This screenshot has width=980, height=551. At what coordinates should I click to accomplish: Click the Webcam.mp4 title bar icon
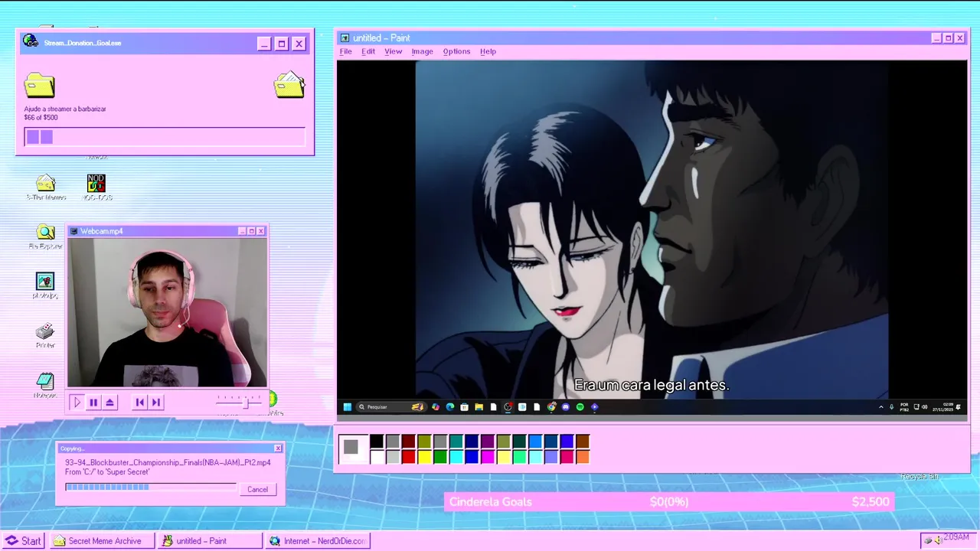pyautogui.click(x=73, y=230)
